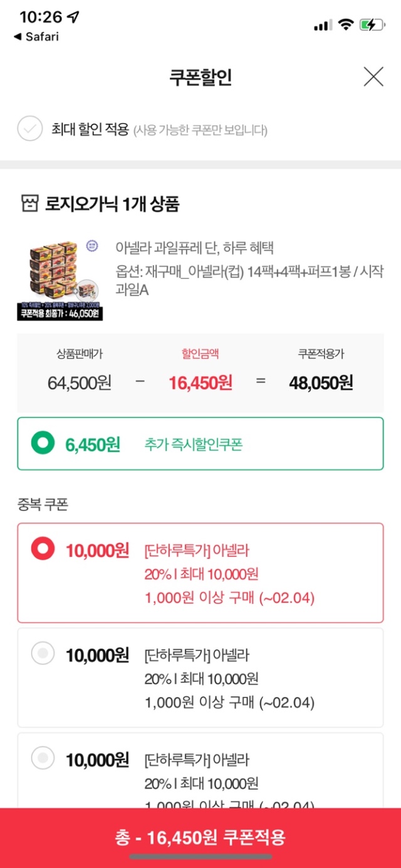Screen dimensions: 401x868
Task: Tap the 48,050원 쿠폰적용가 final price
Action: [321, 383]
